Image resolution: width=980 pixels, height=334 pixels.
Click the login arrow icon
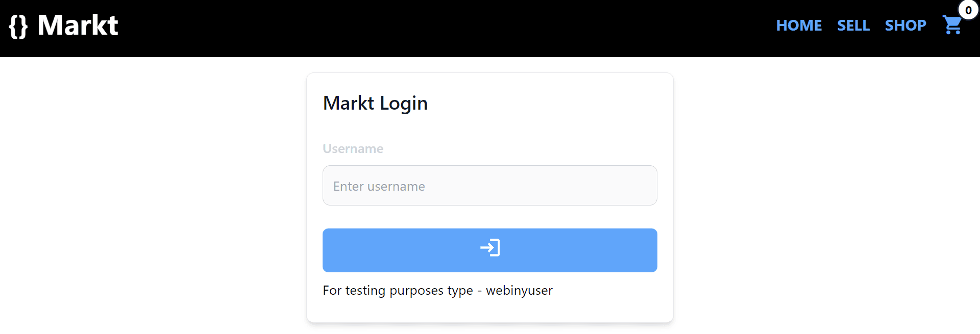pyautogui.click(x=489, y=248)
